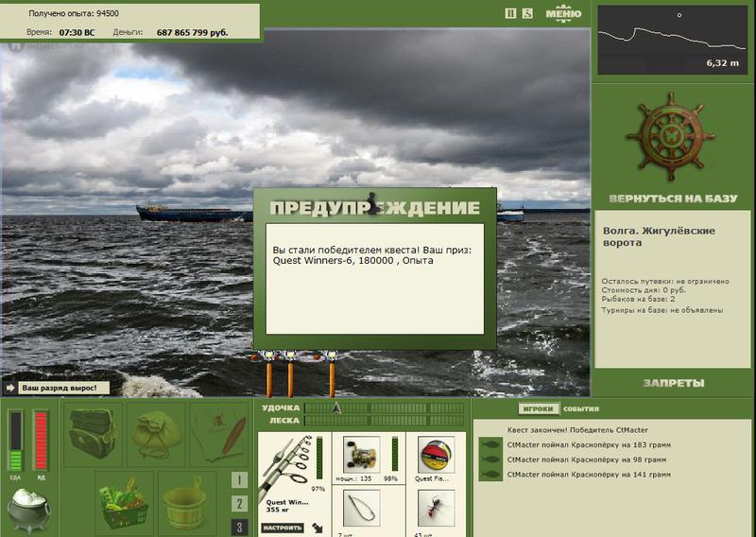756x537 pixels.
Task: Click the fish icon beside 98 грамм
Action: [490, 459]
